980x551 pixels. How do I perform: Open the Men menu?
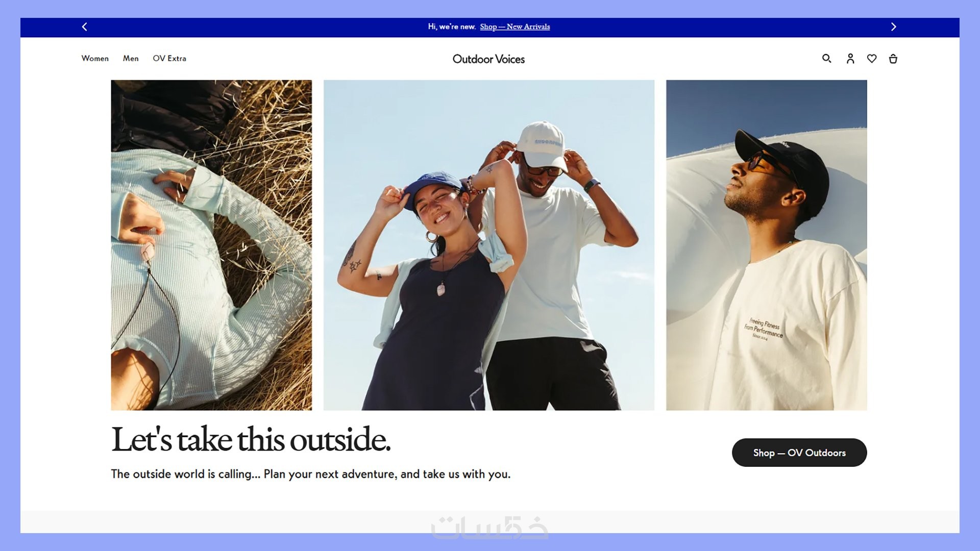click(131, 59)
